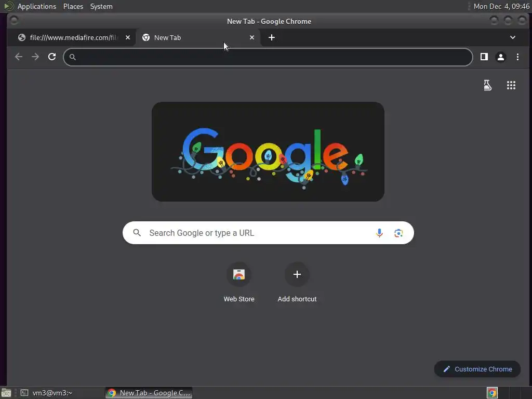This screenshot has width=532, height=399.
Task: Focus the address bar
Action: [x=268, y=57]
